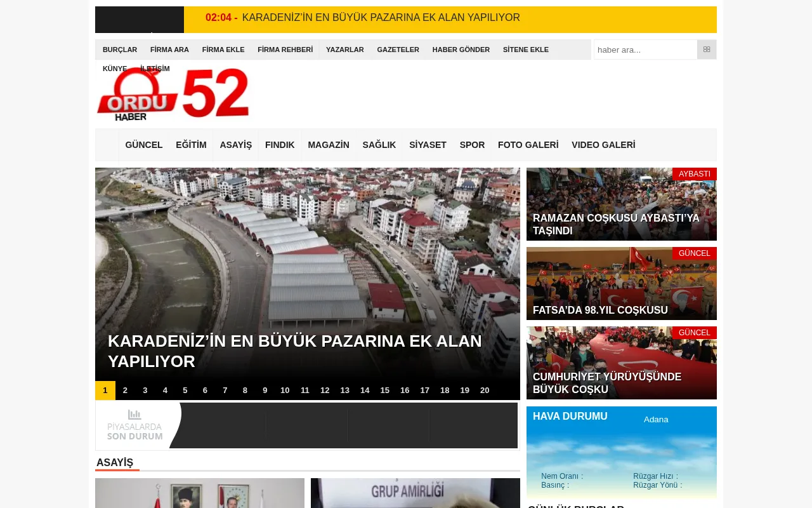Open GÜNCEL from the main navigation
This screenshot has width=812, height=508.
pyautogui.click(x=143, y=145)
